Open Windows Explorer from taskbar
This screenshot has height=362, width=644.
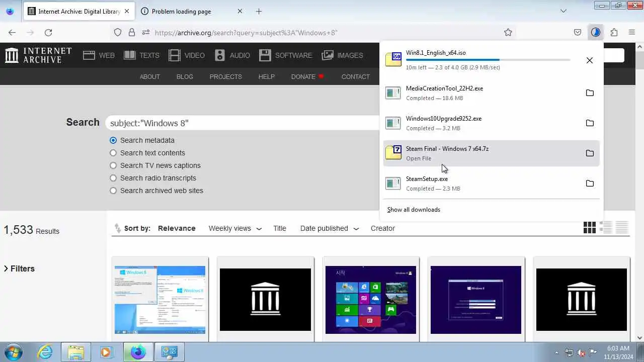click(x=76, y=352)
